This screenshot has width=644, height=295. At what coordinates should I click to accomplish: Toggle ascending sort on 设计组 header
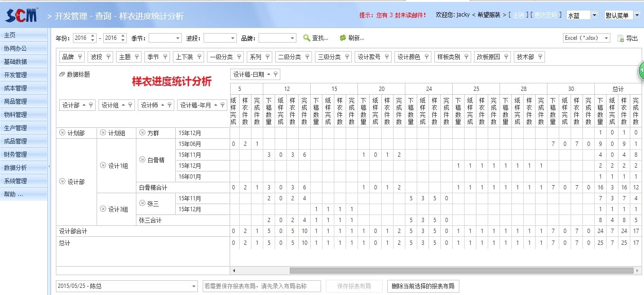(x=122, y=105)
